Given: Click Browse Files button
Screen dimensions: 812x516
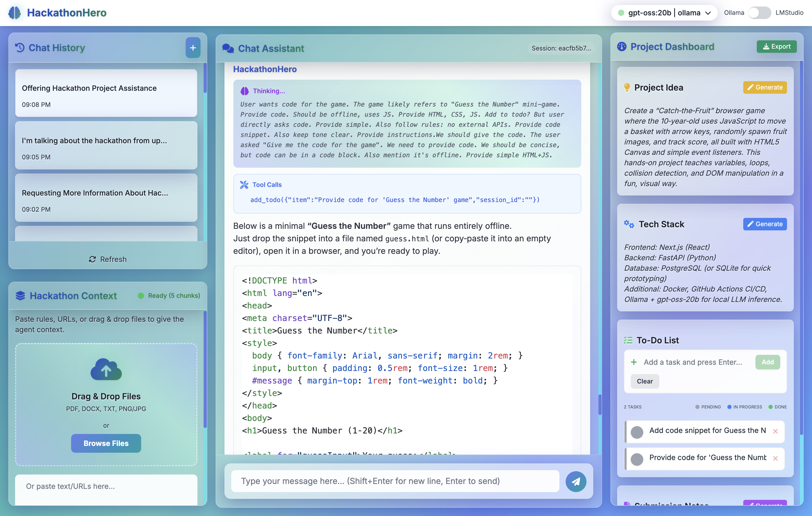Looking at the screenshot, I should [106, 443].
